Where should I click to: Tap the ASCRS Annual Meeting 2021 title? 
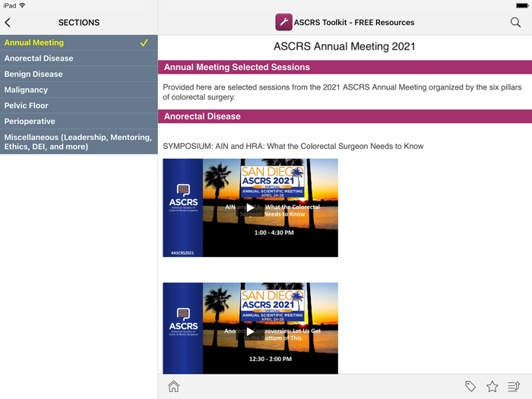point(344,46)
